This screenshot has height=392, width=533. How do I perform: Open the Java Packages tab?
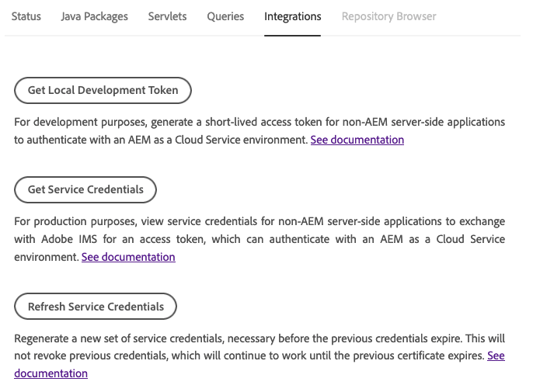click(x=95, y=16)
